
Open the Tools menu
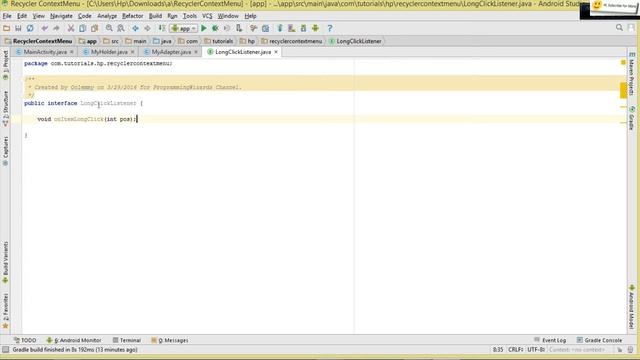point(190,16)
